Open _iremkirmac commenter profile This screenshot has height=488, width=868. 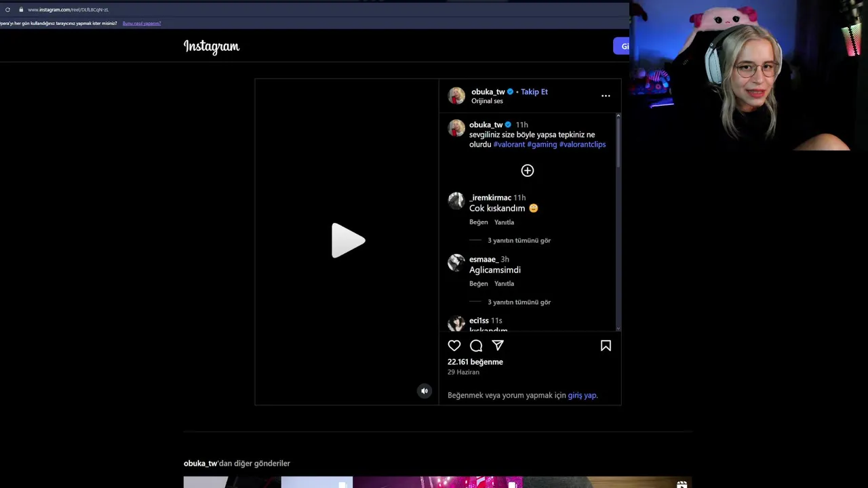tap(490, 198)
